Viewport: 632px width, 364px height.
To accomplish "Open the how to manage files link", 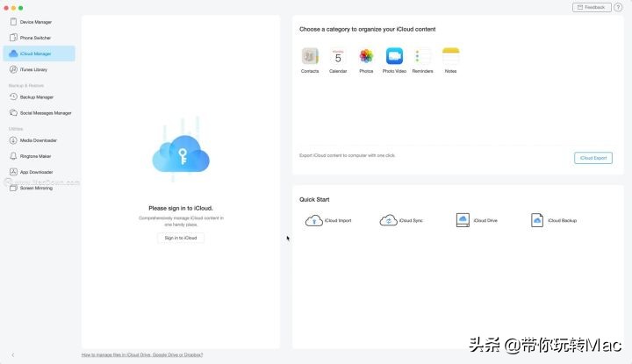I will (x=142, y=354).
